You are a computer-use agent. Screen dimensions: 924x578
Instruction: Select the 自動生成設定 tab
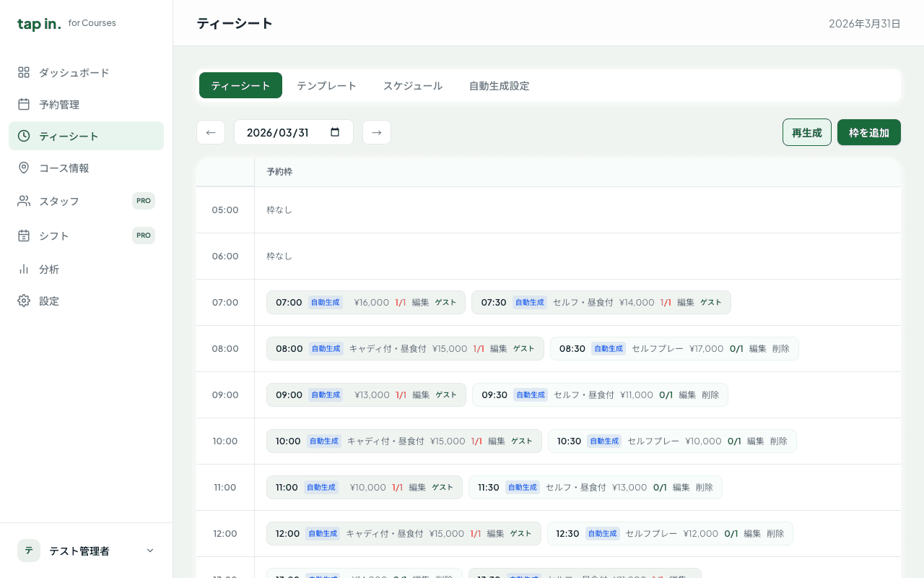pyautogui.click(x=499, y=85)
